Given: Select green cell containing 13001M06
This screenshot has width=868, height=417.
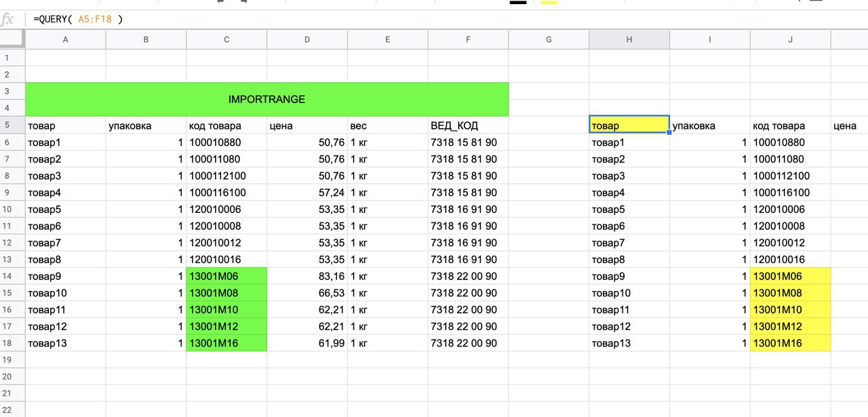Looking at the screenshot, I should pyautogui.click(x=226, y=276).
